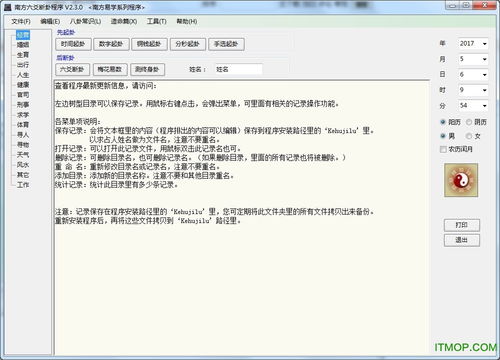Open the 月 month dropdown showing 5
Image resolution: width=500 pixels, height=360 pixels.
[x=473, y=59]
